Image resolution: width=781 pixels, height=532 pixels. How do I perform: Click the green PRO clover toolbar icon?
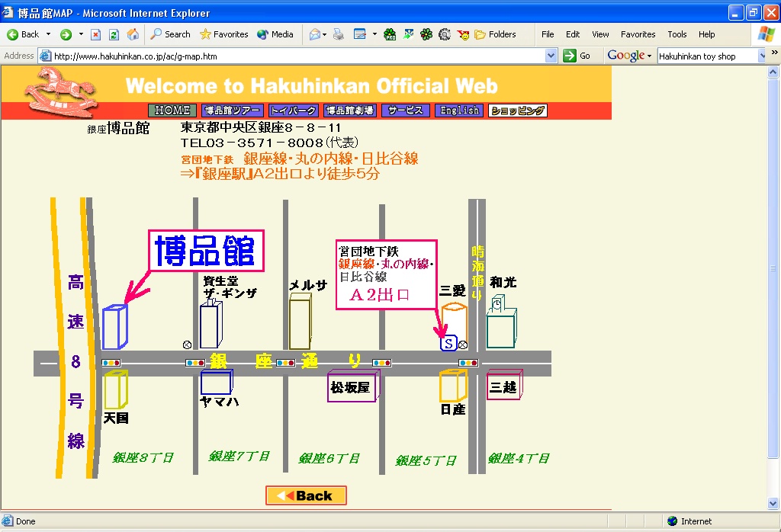pyautogui.click(x=390, y=34)
